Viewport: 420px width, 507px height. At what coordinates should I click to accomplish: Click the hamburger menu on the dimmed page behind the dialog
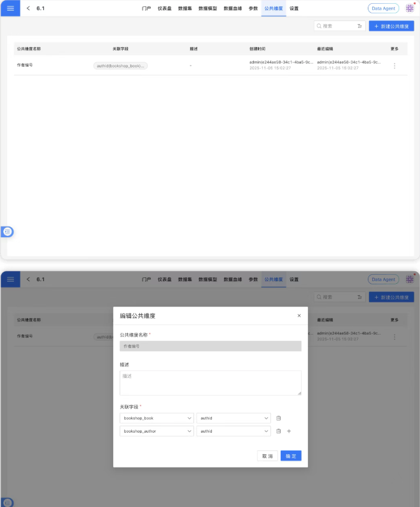point(10,279)
